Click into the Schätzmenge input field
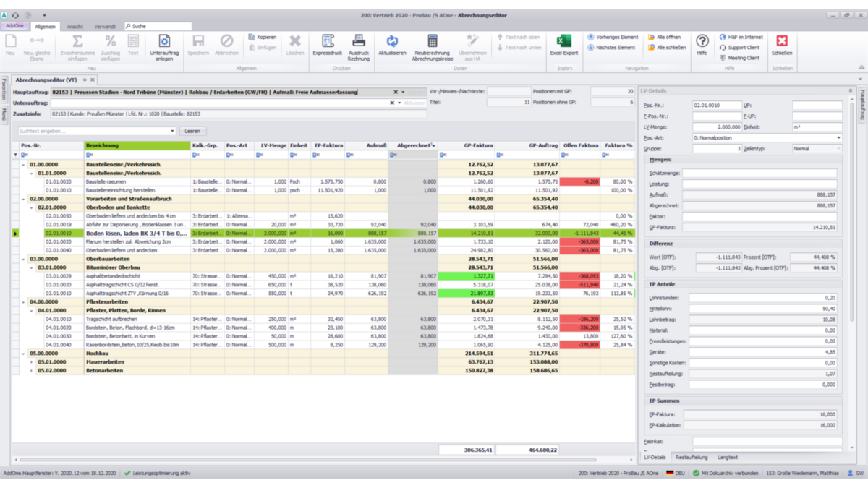 pos(759,174)
